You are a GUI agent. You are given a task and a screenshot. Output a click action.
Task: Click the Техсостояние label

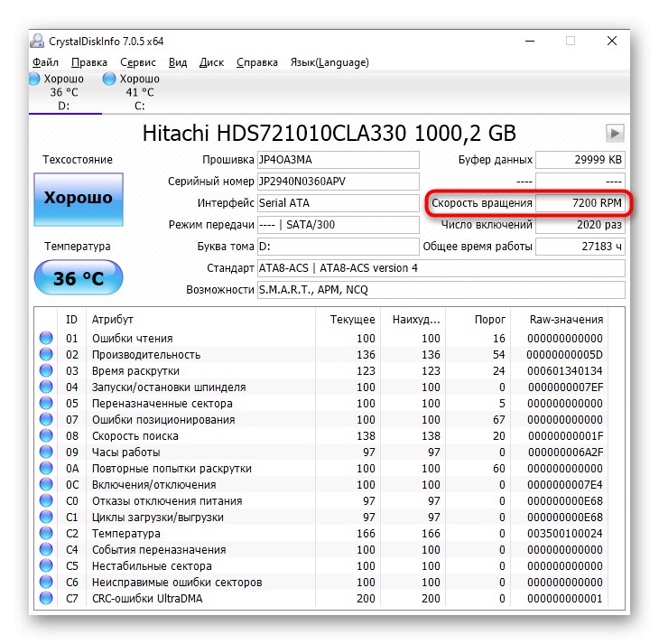pos(78,160)
